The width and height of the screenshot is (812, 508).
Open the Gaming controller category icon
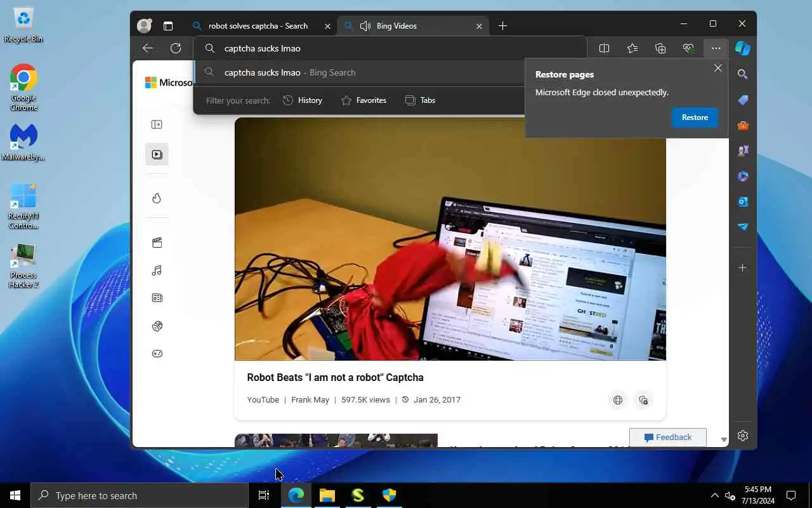(157, 354)
